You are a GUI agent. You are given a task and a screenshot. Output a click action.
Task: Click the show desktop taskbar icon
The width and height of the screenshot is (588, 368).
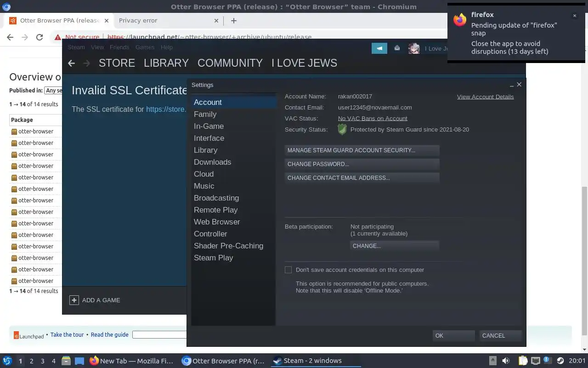tap(79, 361)
